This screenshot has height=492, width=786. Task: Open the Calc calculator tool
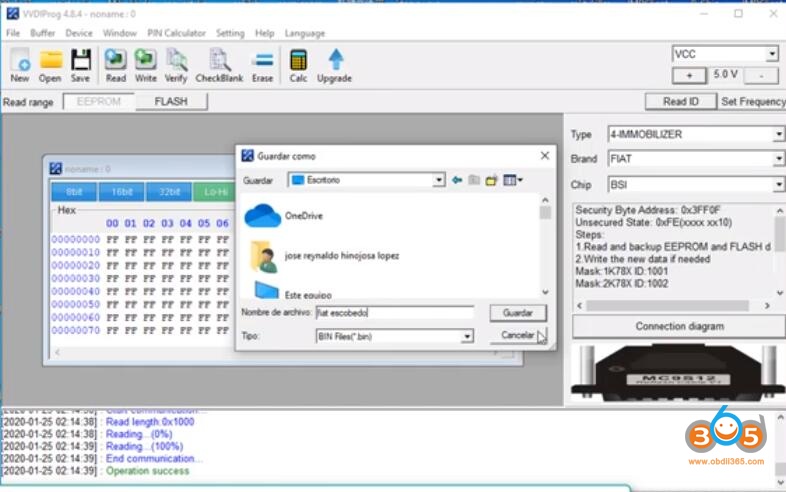pos(298,65)
